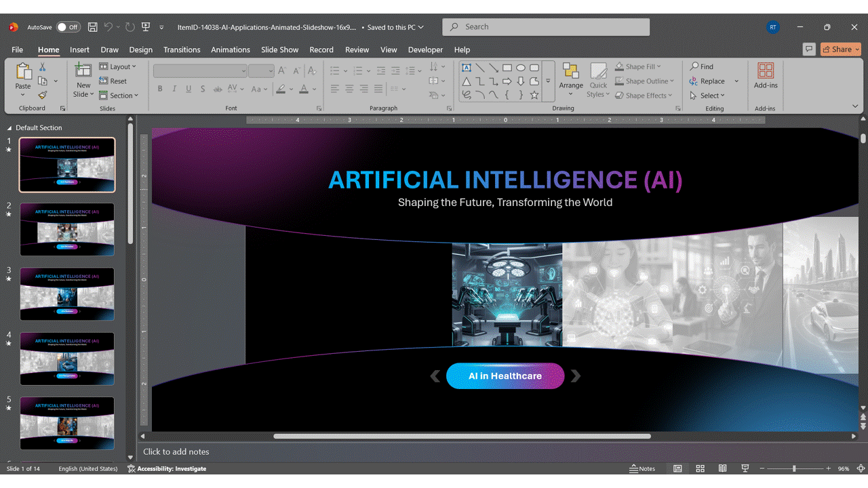Image resolution: width=868 pixels, height=488 pixels.
Task: Start Slide Show from status bar
Action: tap(745, 468)
